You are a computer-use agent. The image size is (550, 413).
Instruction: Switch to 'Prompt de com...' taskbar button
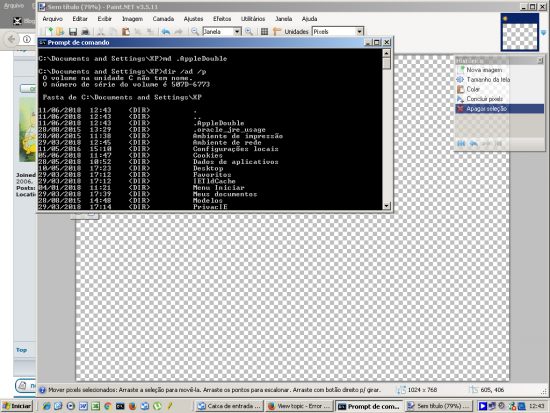pyautogui.click(x=369, y=406)
